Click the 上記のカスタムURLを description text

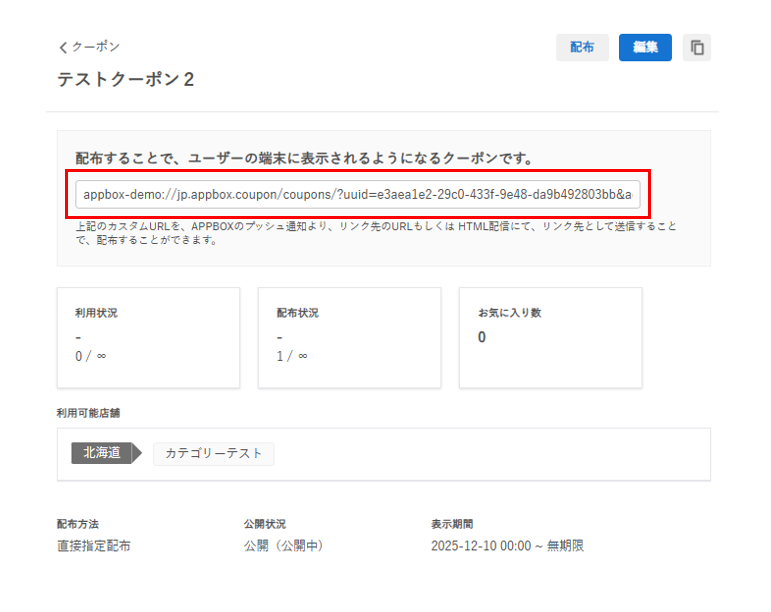click(x=376, y=233)
